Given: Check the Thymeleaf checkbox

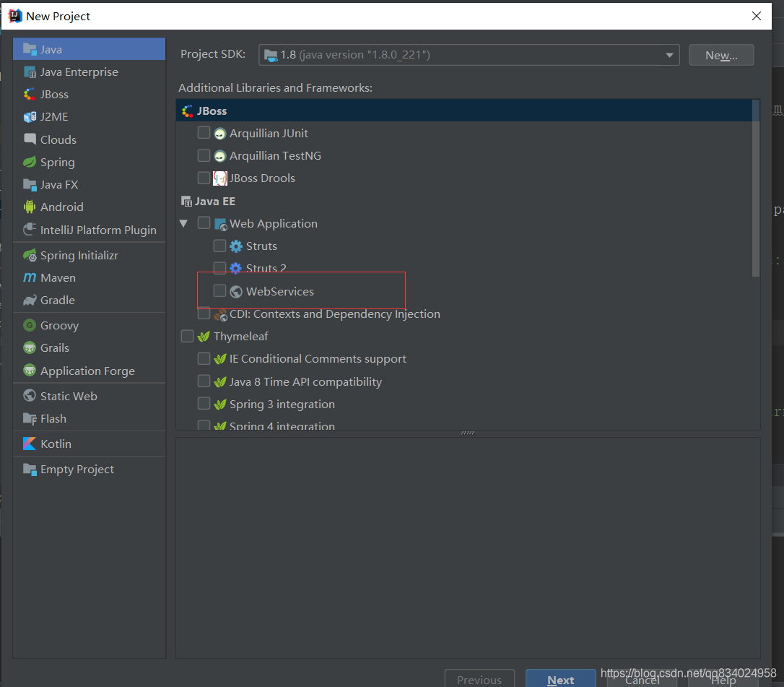Looking at the screenshot, I should point(188,336).
